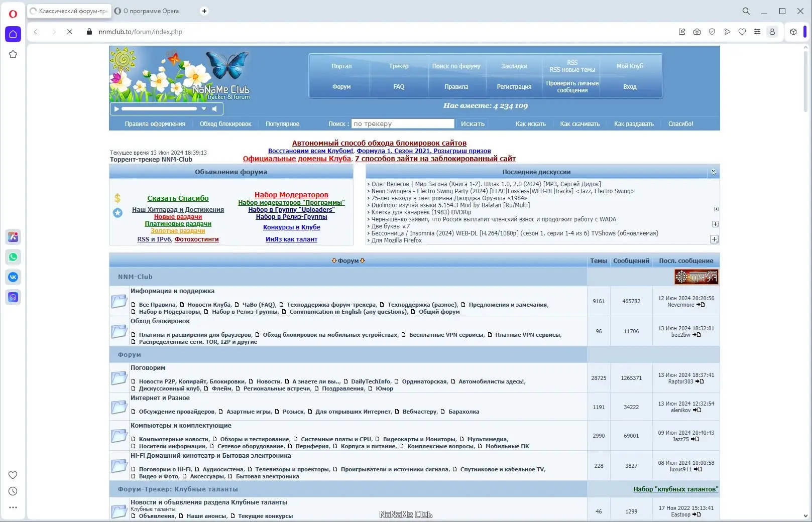Screen dimensions: 812x522
Task: Open the Платные VPN сервисы subforum
Action: coord(528,335)
